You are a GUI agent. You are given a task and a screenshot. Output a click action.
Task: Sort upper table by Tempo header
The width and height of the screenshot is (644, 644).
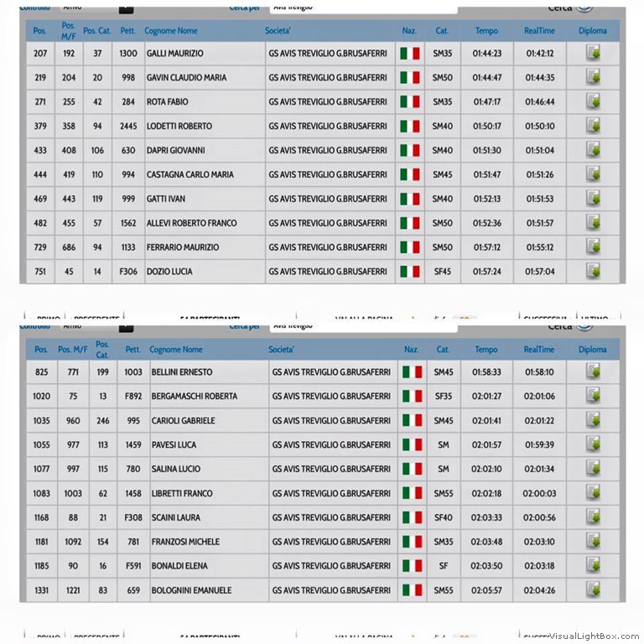(486, 30)
